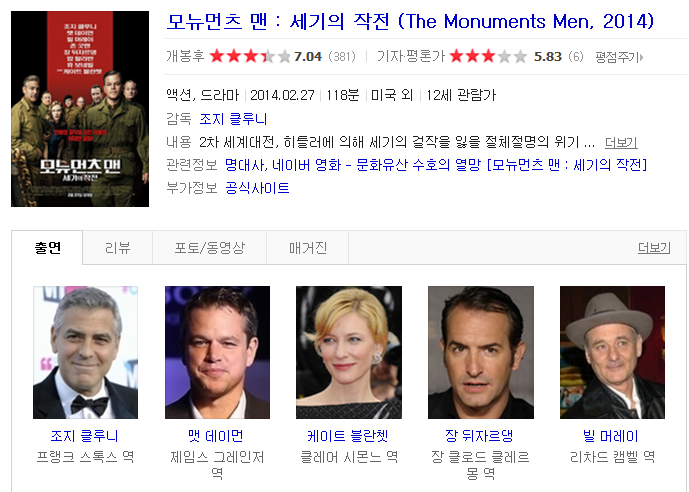Click Bill Murray's photo with hat
Viewport: 689px width, 492px height.
tap(612, 352)
